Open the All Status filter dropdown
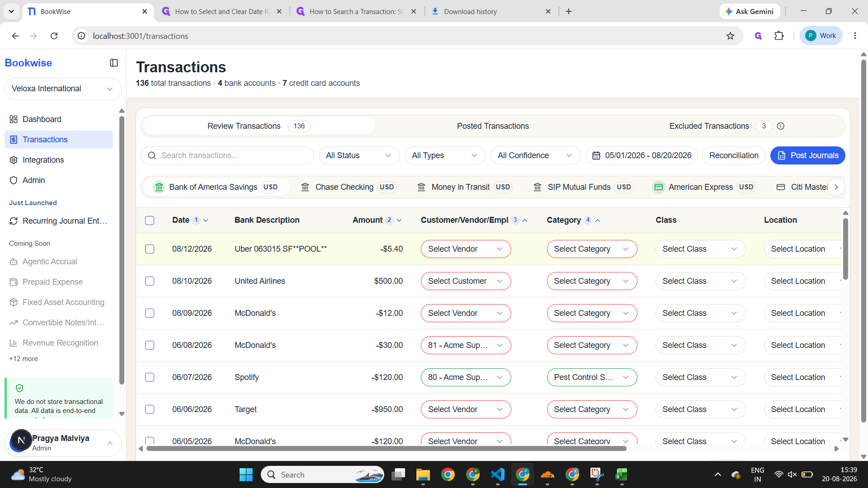The width and height of the screenshot is (868, 488). click(359, 155)
